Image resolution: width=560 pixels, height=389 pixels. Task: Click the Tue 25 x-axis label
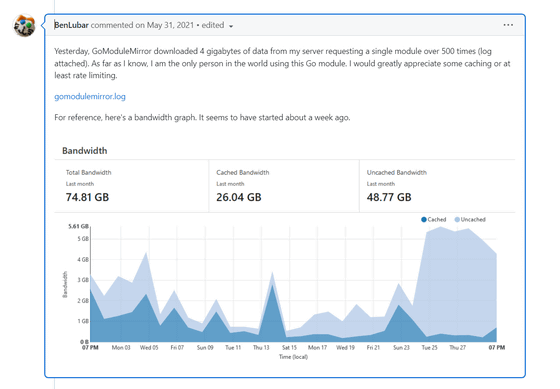click(429, 348)
